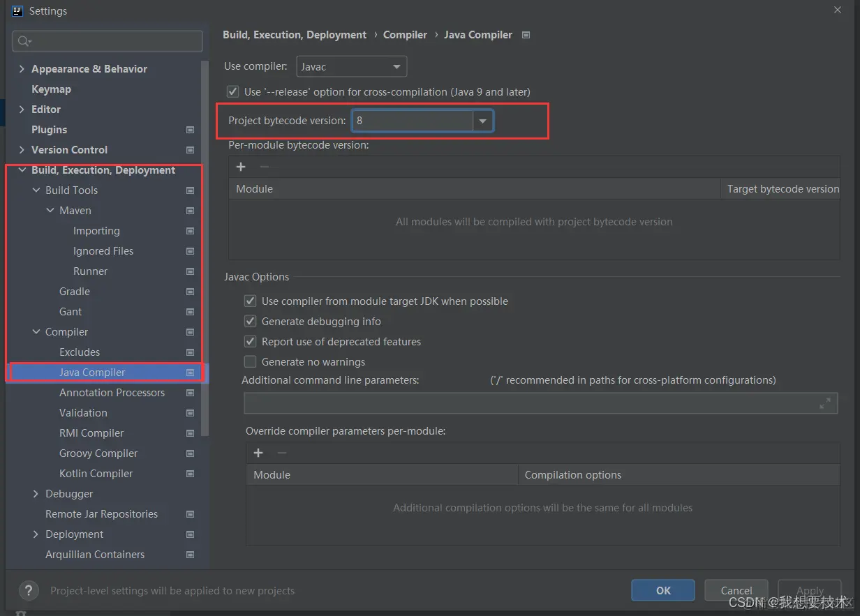Open the Use compiler Javac dropdown

pyautogui.click(x=352, y=67)
